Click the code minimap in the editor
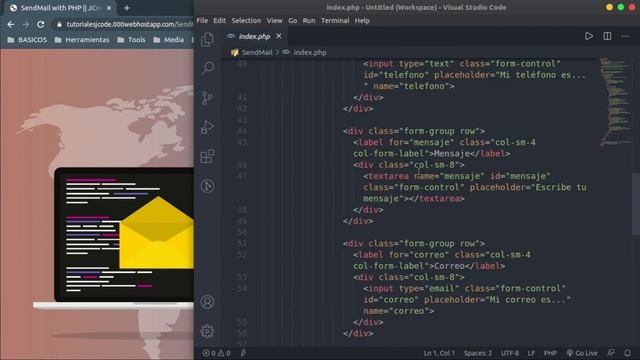Viewport: 640px width, 360px height. point(615,102)
